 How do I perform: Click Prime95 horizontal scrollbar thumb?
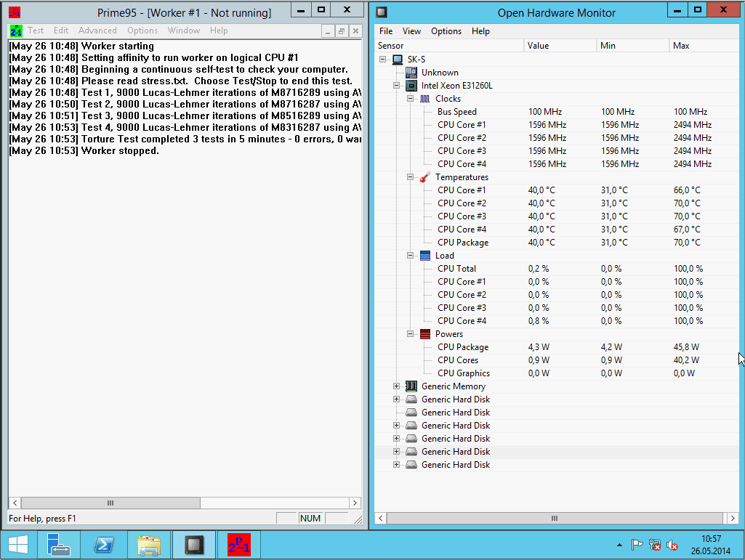110,503
